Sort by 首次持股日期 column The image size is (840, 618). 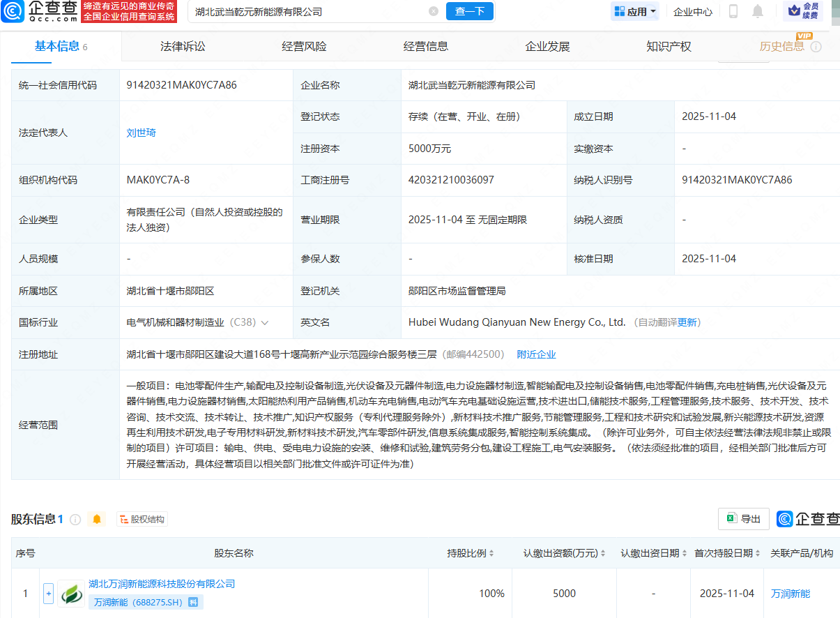point(757,553)
